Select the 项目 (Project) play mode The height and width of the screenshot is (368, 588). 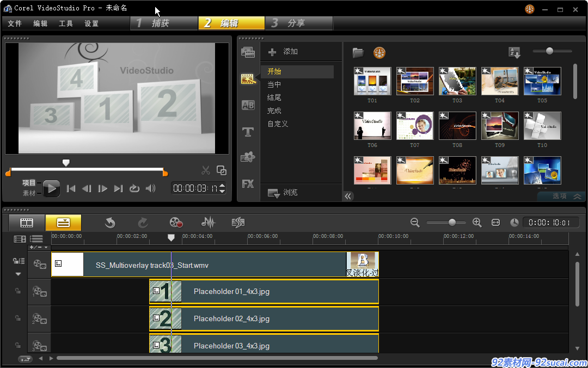point(28,183)
